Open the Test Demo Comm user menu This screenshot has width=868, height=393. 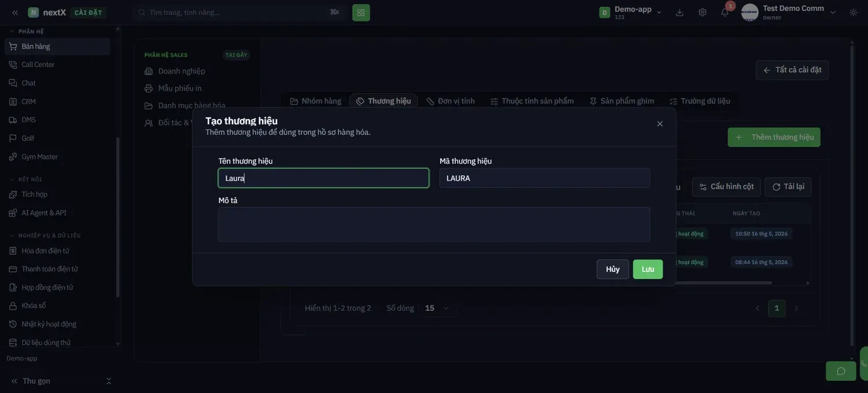(789, 12)
